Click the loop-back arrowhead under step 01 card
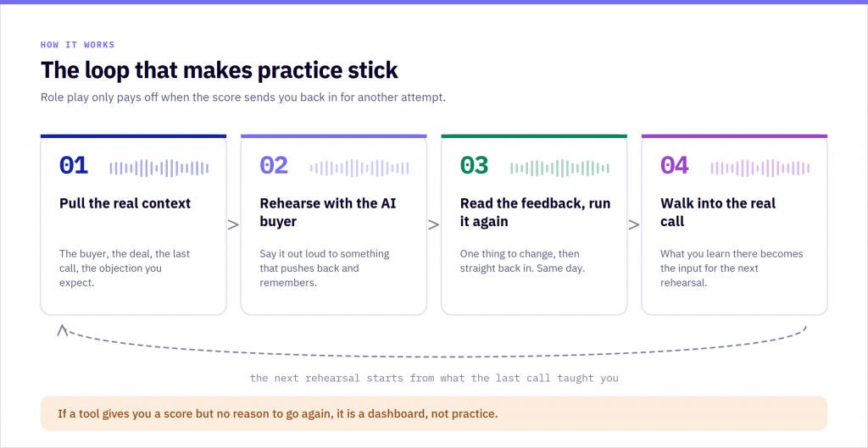Image resolution: width=868 pixels, height=448 pixels. click(63, 330)
